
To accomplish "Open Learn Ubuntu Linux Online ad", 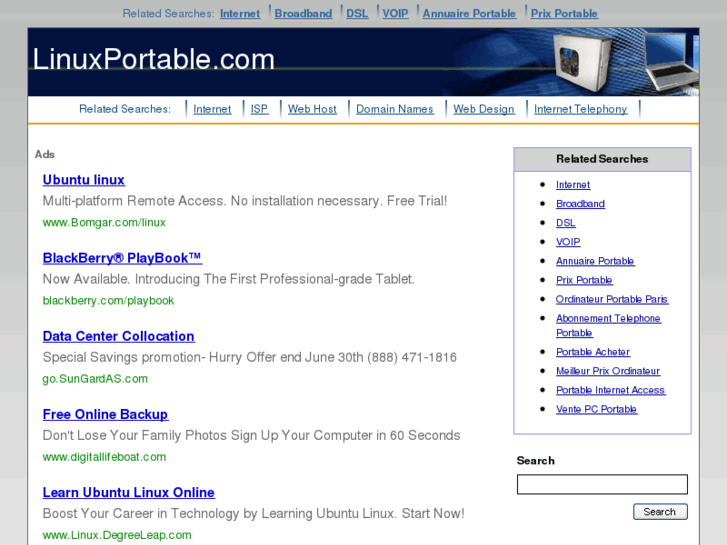I will coord(128,493).
